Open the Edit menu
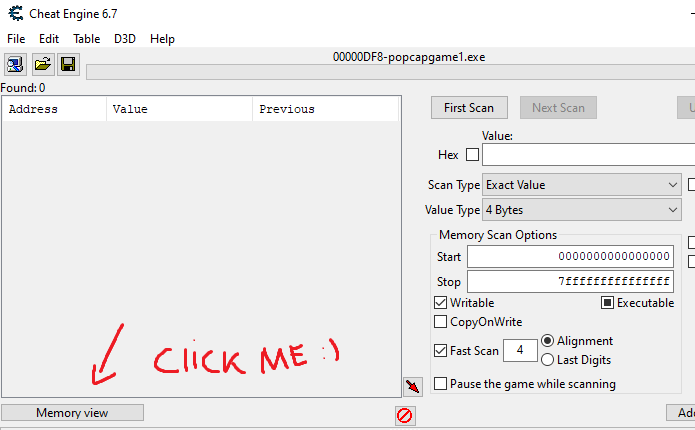The height and width of the screenshot is (430, 695). [49, 39]
